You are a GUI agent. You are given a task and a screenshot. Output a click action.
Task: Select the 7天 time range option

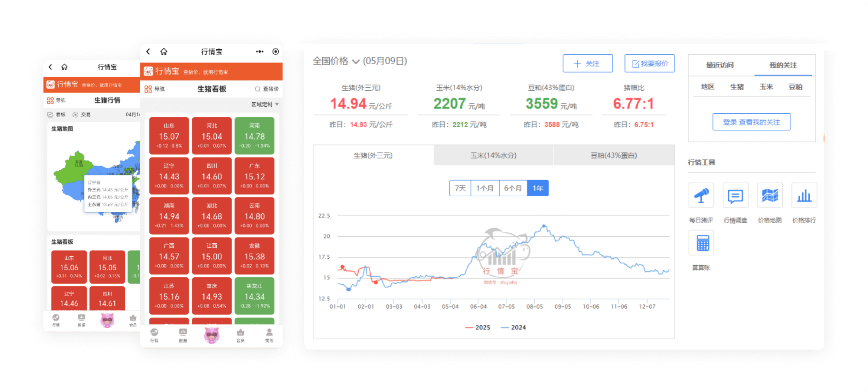pos(460,188)
